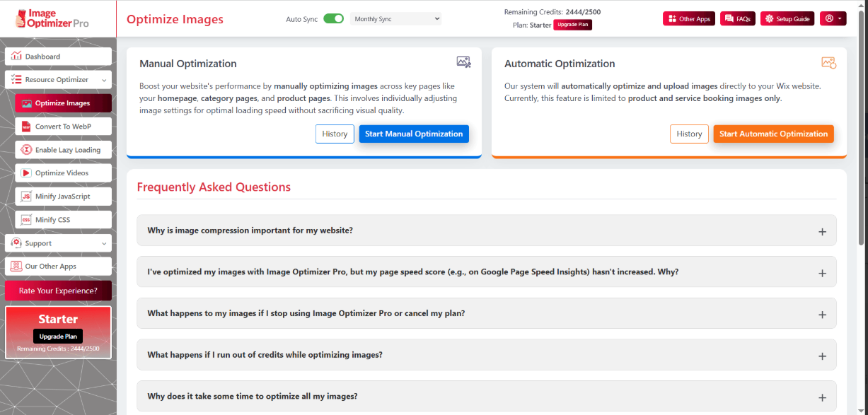Click 'Plan: Starter' header text
This screenshot has width=868, height=415.
tap(531, 25)
